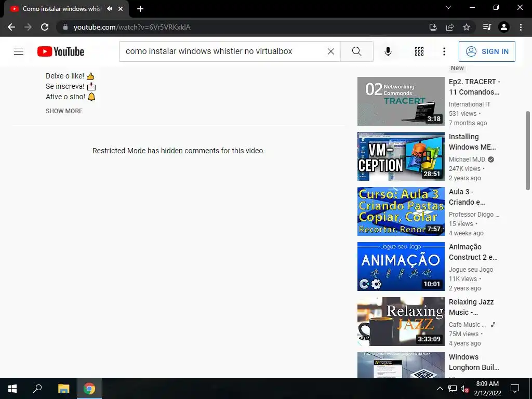Click 'Restricted Mode has hidden comments' message

(179, 151)
